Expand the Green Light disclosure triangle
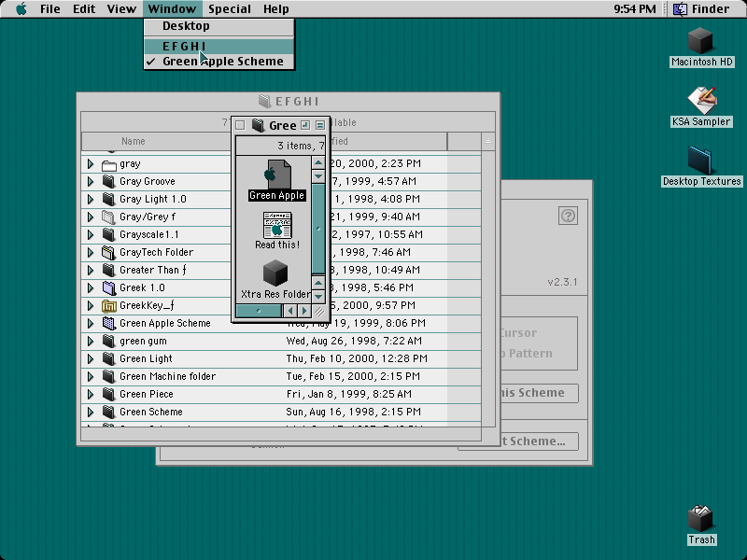747x560 pixels. point(91,358)
